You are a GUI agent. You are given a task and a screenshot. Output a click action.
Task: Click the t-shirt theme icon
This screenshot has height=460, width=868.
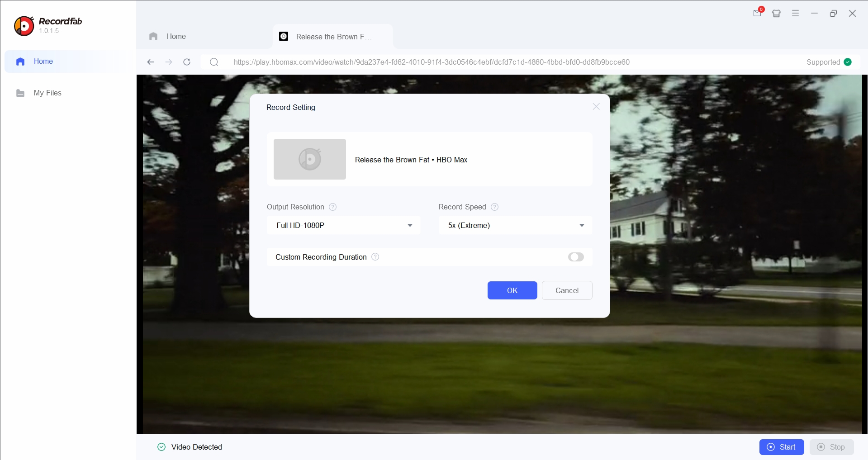tap(776, 13)
